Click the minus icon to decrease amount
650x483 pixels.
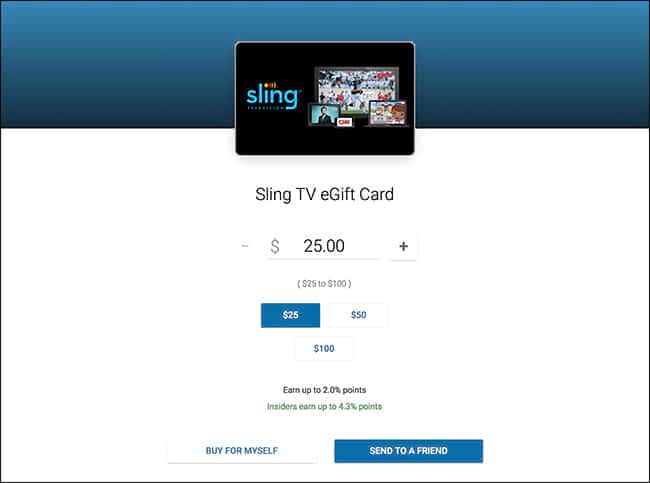point(245,246)
